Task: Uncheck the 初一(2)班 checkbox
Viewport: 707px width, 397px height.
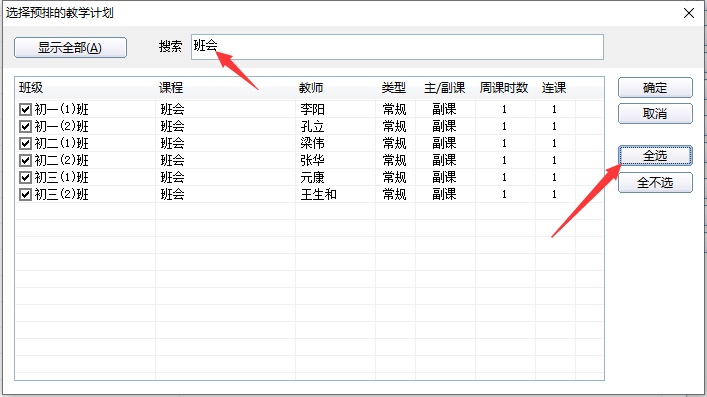Action: (x=25, y=126)
